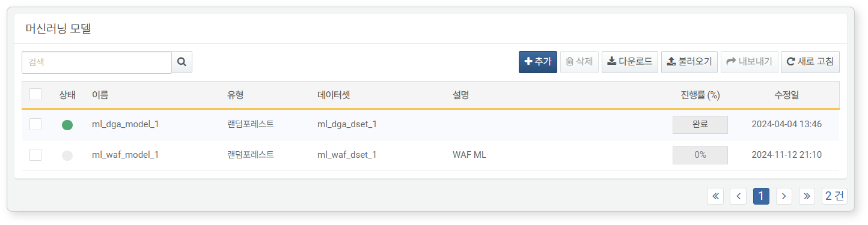The image size is (868, 225).
Task: Select page number 1 in pagination
Action: coord(761,196)
